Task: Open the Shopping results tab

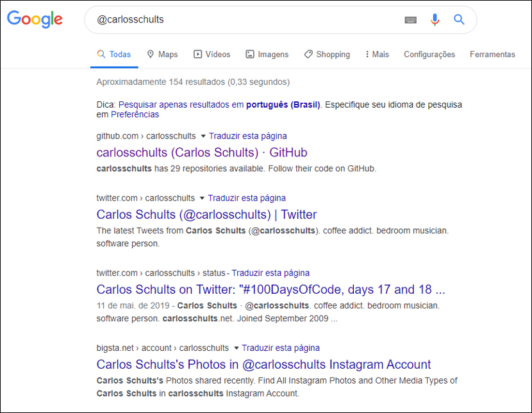Action: tap(327, 55)
